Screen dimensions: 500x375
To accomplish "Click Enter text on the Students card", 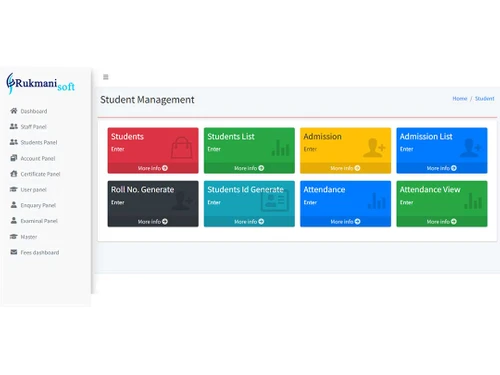I will pyautogui.click(x=118, y=149).
